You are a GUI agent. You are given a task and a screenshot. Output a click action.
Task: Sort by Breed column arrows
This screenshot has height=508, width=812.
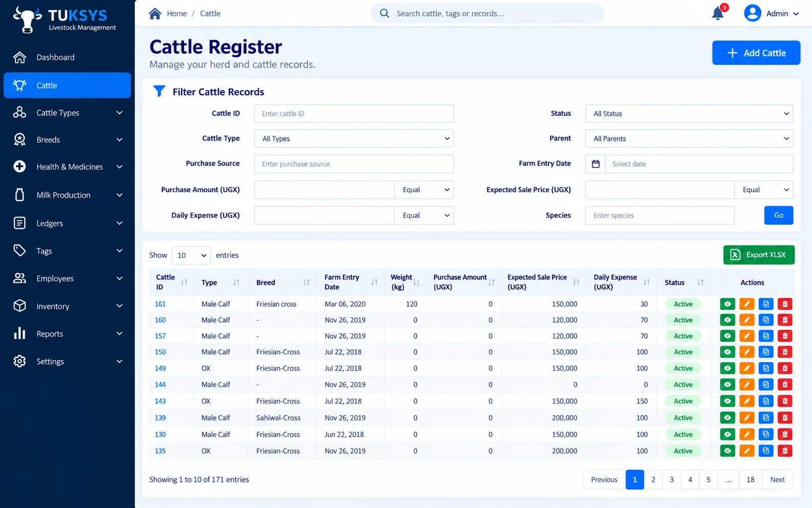(x=306, y=283)
